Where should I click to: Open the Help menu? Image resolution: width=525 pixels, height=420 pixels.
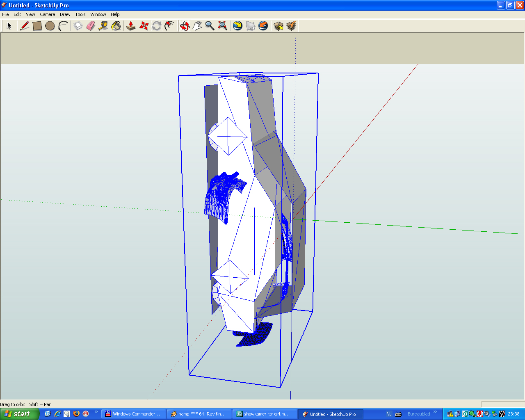click(x=115, y=14)
